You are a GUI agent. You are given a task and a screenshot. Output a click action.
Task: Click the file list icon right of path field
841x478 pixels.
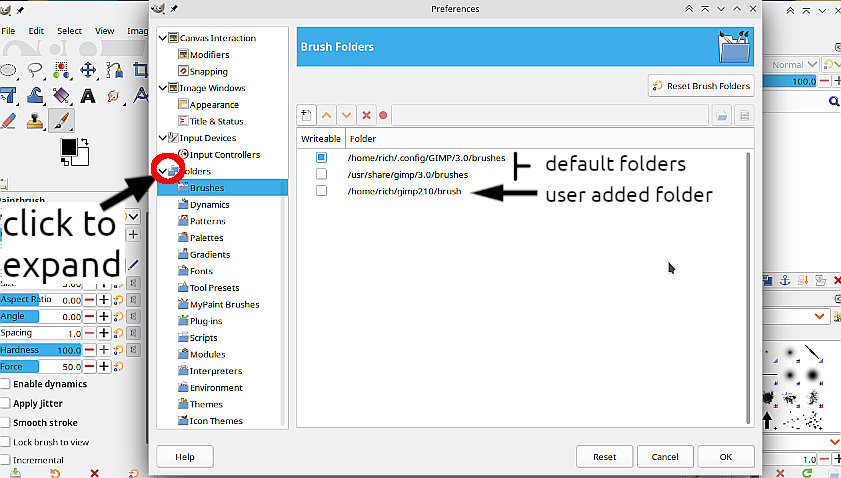[x=744, y=115]
